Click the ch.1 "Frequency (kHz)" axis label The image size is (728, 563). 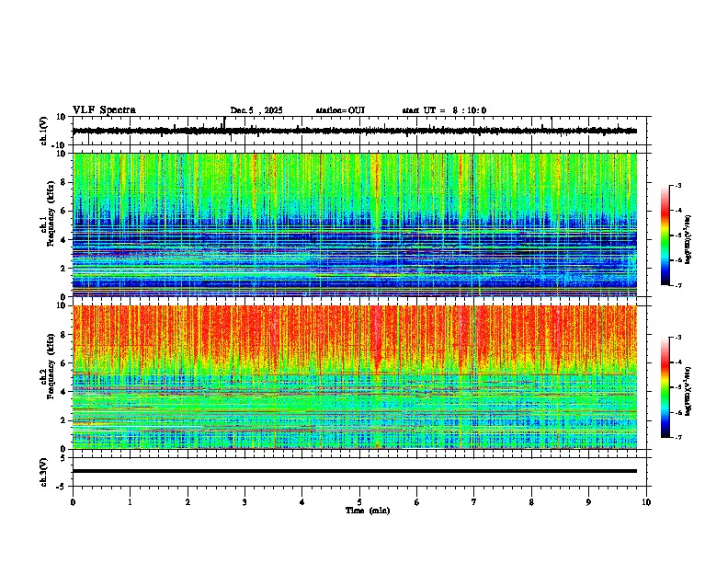coord(51,212)
